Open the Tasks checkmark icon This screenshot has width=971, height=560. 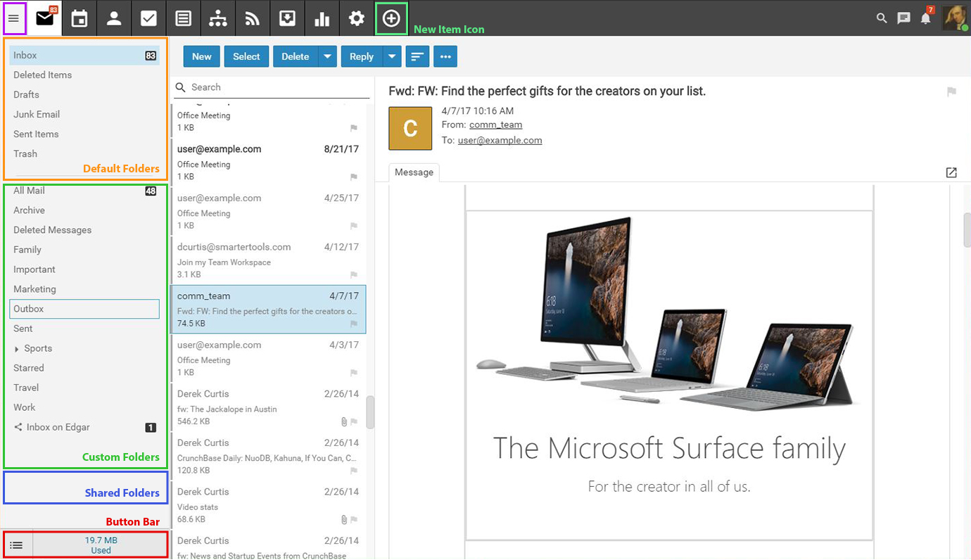click(x=148, y=18)
